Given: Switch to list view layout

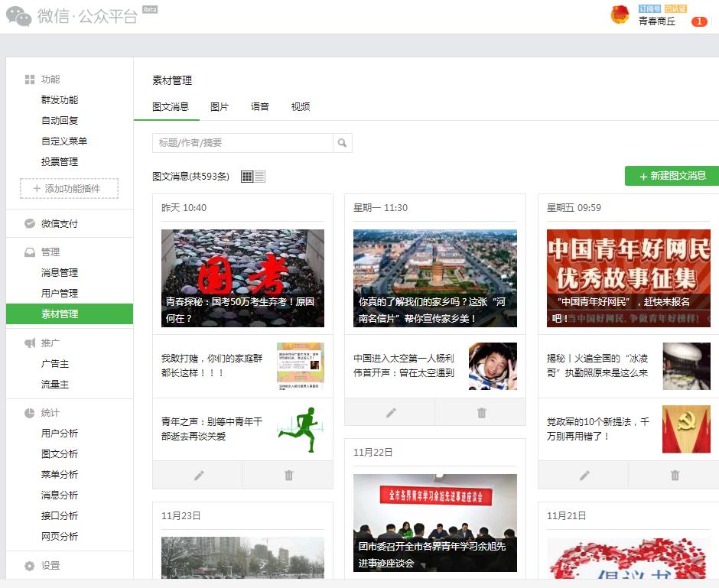Looking at the screenshot, I should coord(259,177).
